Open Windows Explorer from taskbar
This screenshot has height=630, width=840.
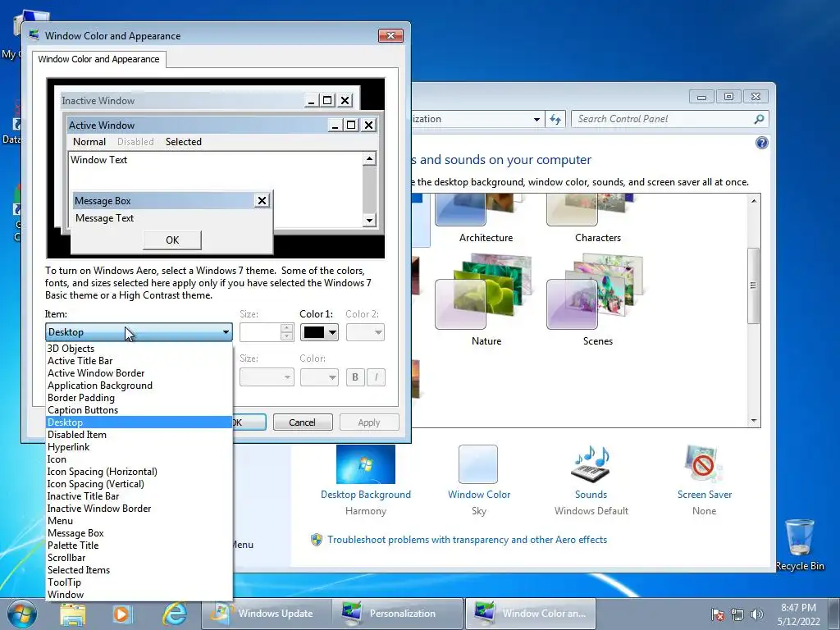[73, 614]
